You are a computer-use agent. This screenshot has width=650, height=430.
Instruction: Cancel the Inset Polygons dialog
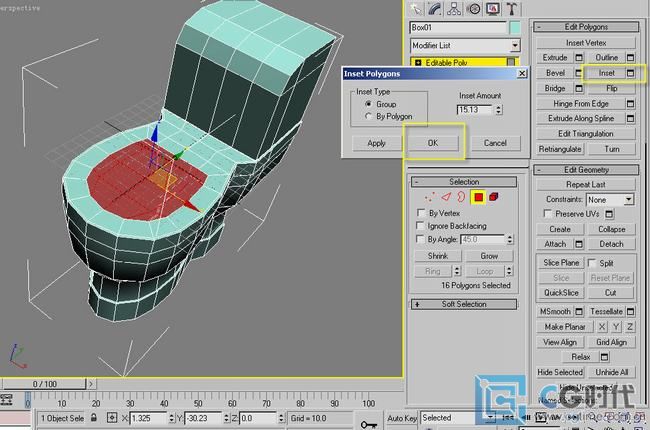[x=495, y=143]
